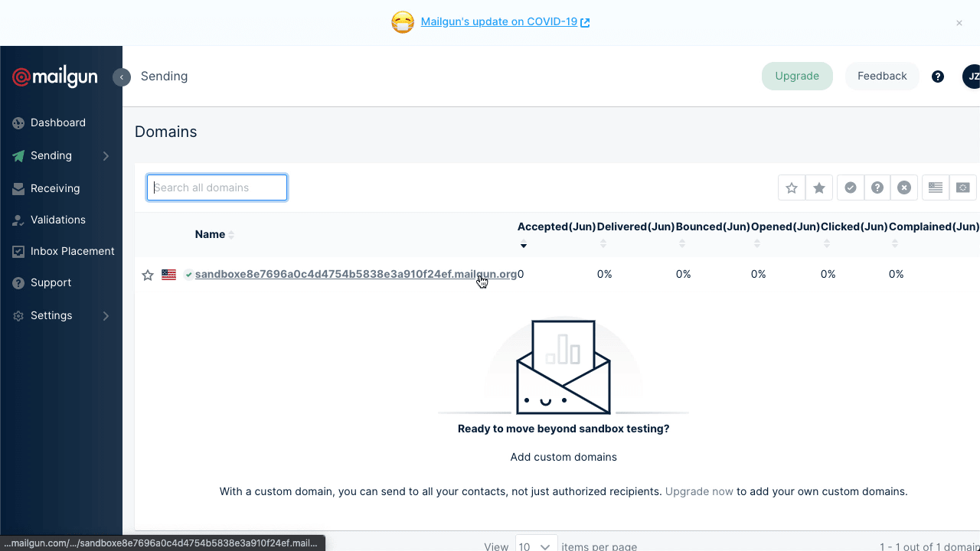Screen dimensions: 980x551
Task: Click "Ready to move beyond sandbox testing?" text
Action: click(x=563, y=429)
